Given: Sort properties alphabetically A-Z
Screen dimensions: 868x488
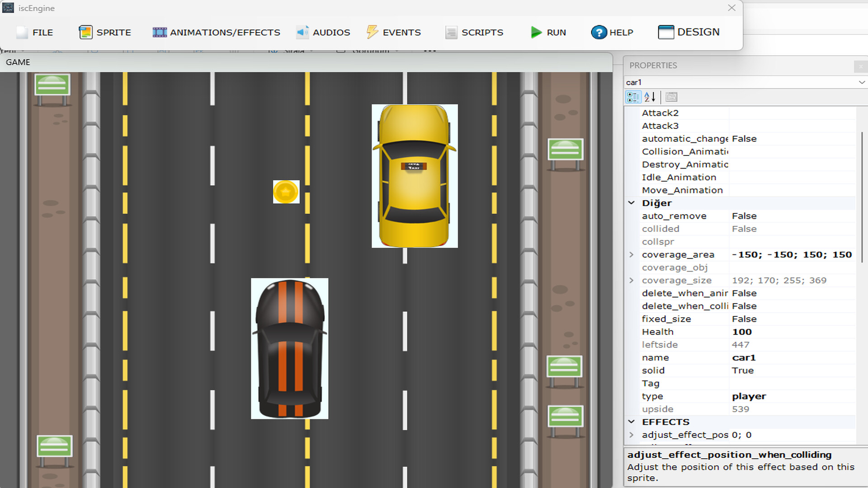Looking at the screenshot, I should [650, 97].
